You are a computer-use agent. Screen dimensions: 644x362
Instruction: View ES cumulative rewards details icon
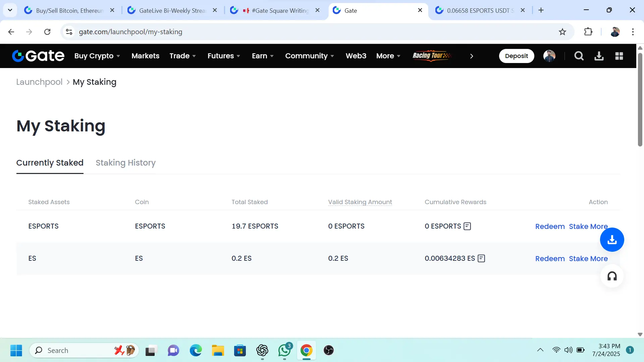tap(481, 258)
